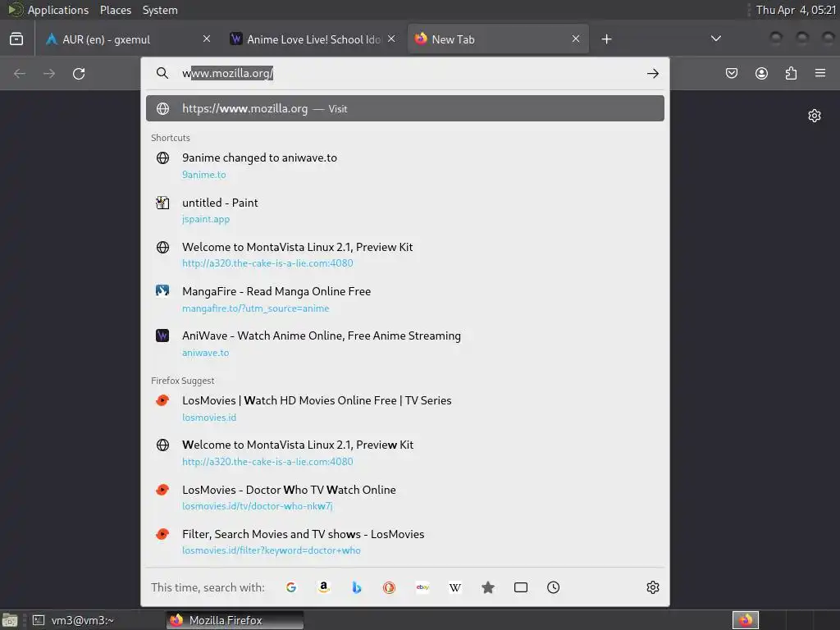Open MangaFire - Read Manga Online Free
Image resolution: width=840 pixels, height=630 pixels.
[x=405, y=299]
